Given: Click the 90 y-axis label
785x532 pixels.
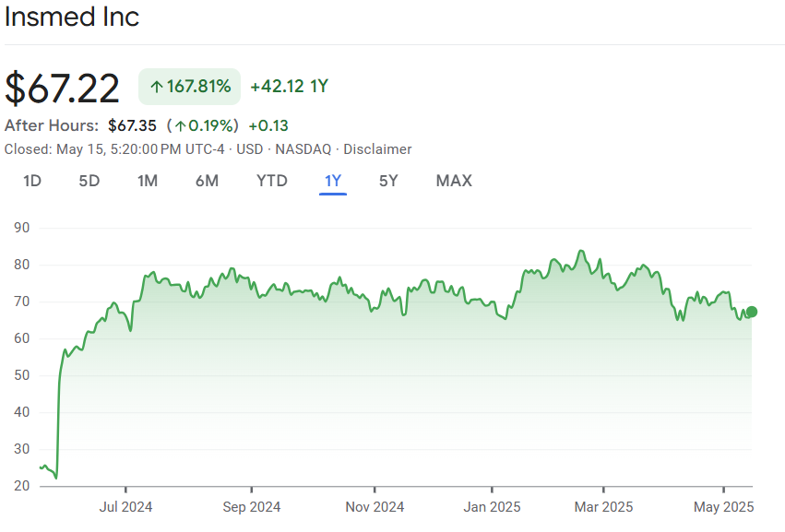Looking at the screenshot, I should click(x=22, y=228).
